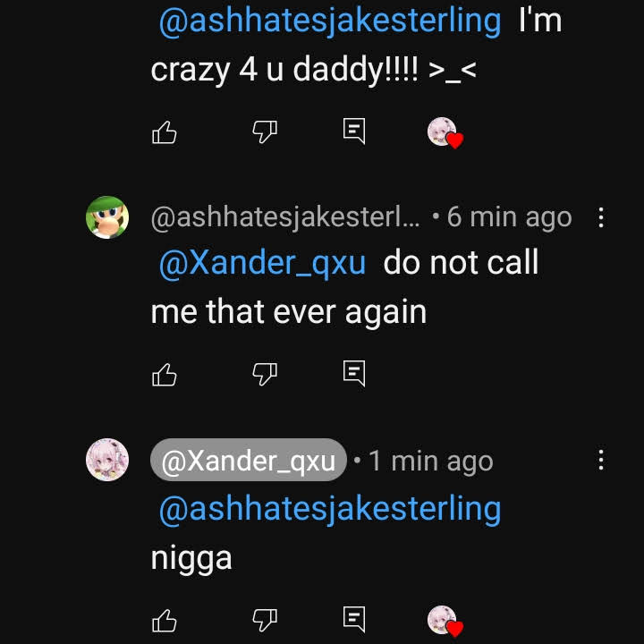Viewport: 644px width, 644px height.
Task: Like the "crazy 4 u daddy" comment
Action: pyautogui.click(x=165, y=132)
